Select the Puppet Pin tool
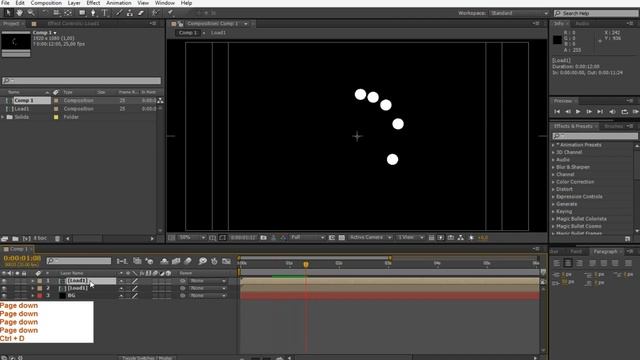Viewport: 640px width, 360px height. pyautogui.click(x=170, y=13)
